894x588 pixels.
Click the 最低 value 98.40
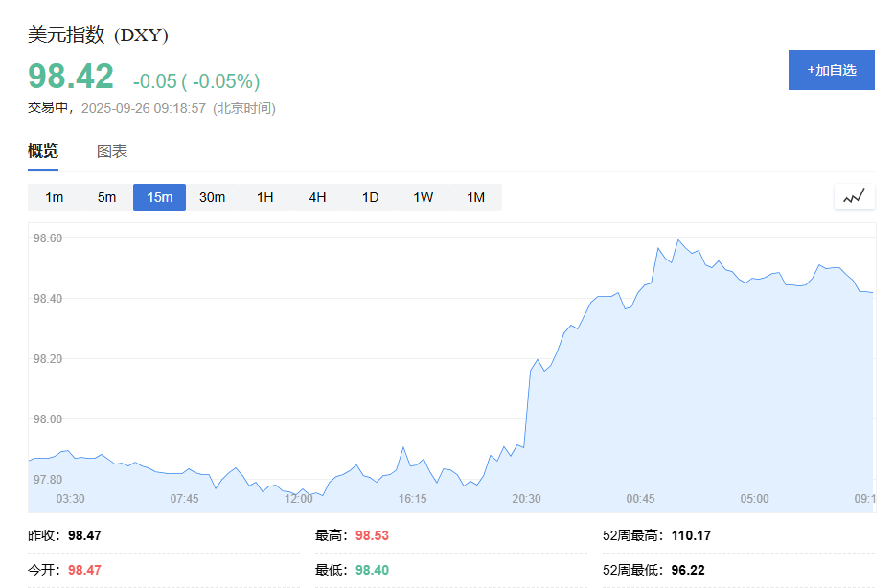pos(371,569)
